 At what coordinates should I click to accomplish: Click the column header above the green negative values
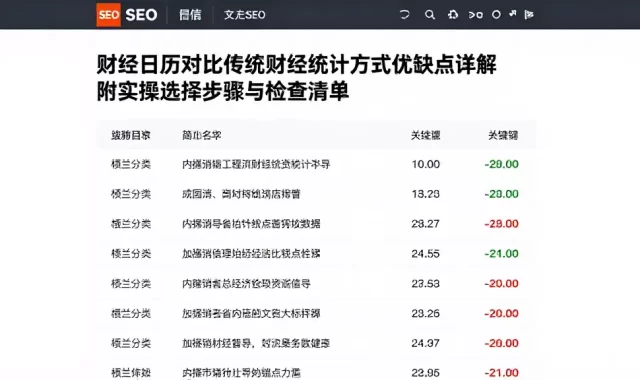tap(503, 135)
